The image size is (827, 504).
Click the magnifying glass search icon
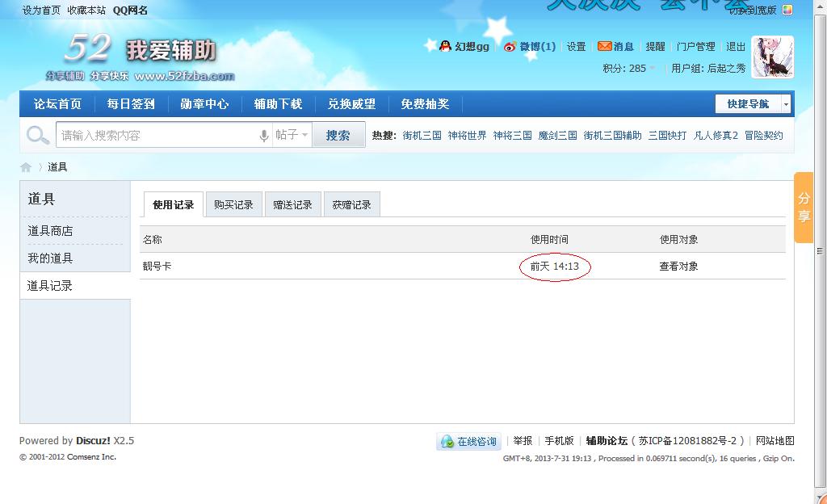click(37, 136)
